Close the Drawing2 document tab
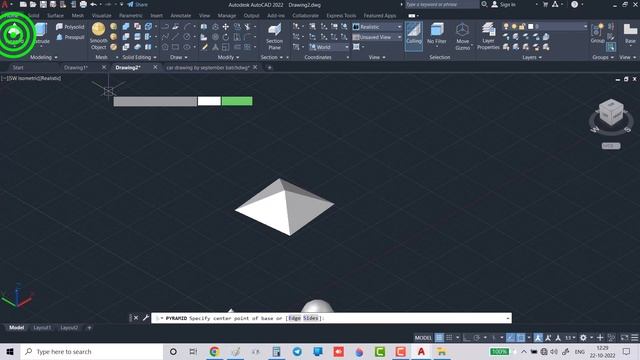Image resolution: width=640 pixels, height=360 pixels. (x=155, y=67)
